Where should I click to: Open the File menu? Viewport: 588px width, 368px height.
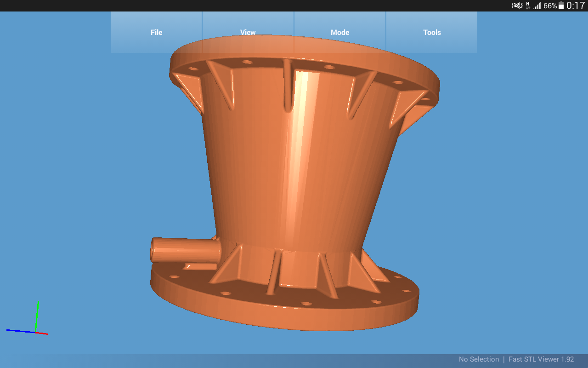click(x=156, y=32)
